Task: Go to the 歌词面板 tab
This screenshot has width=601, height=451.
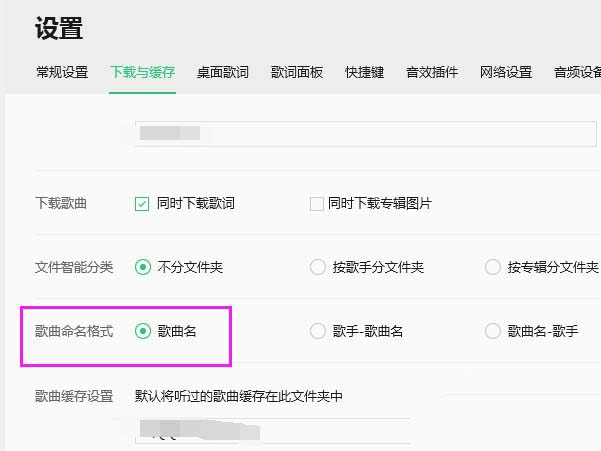Action: click(x=297, y=72)
